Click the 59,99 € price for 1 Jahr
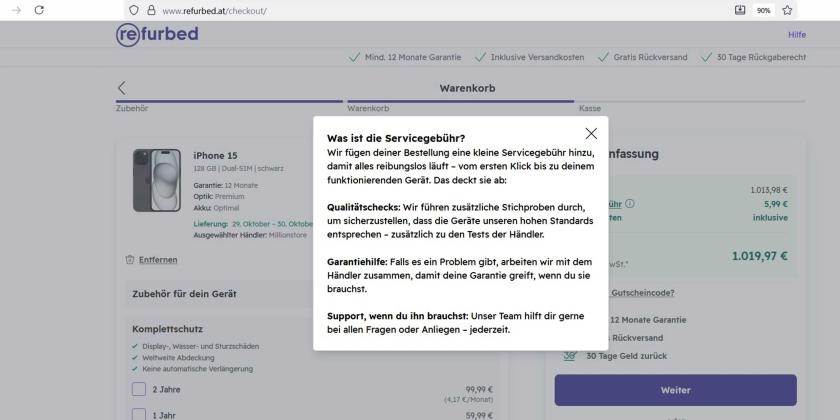Screen dimensions: 840x420 click(479, 415)
